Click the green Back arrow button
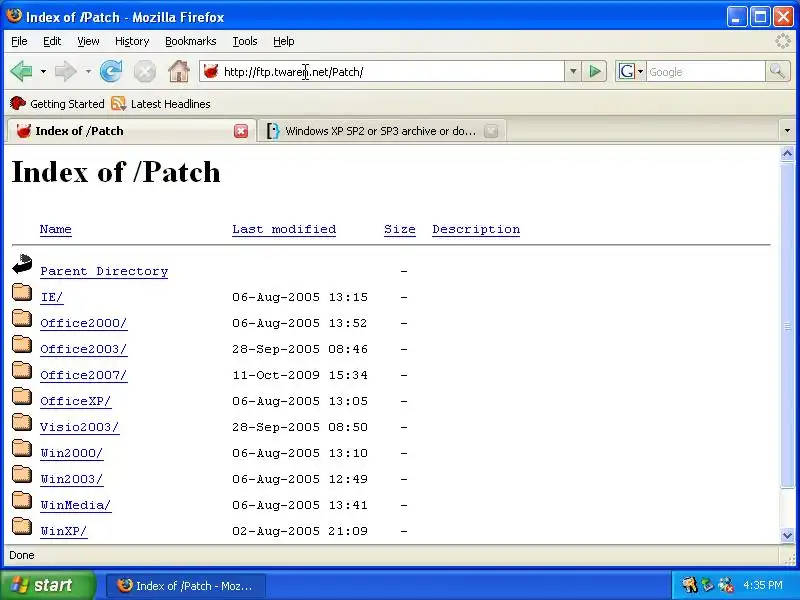 coord(21,71)
